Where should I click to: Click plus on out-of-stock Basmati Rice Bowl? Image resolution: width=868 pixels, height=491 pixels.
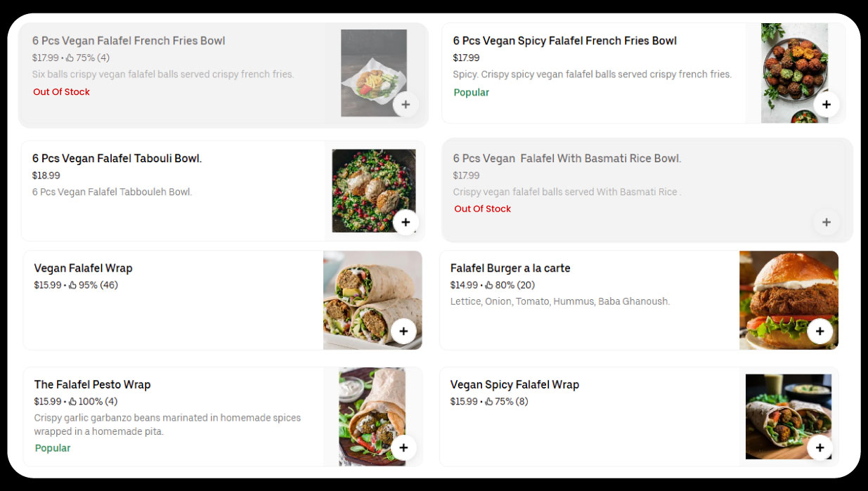point(826,222)
